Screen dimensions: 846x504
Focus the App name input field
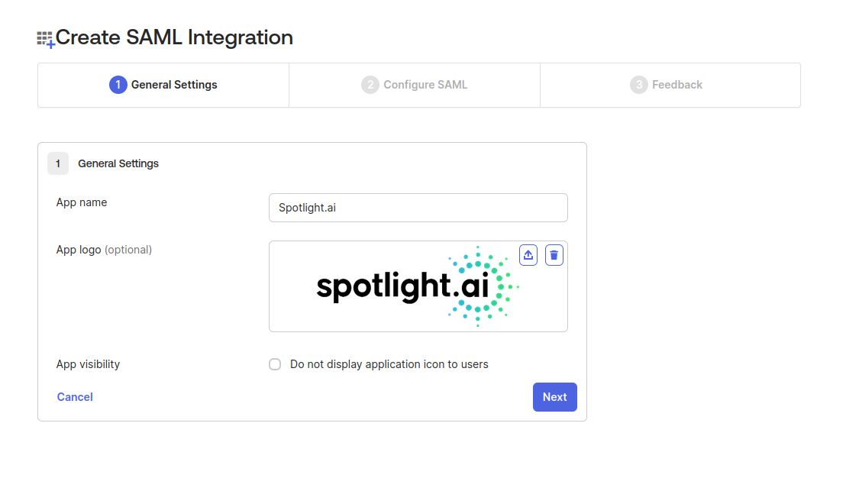(418, 208)
